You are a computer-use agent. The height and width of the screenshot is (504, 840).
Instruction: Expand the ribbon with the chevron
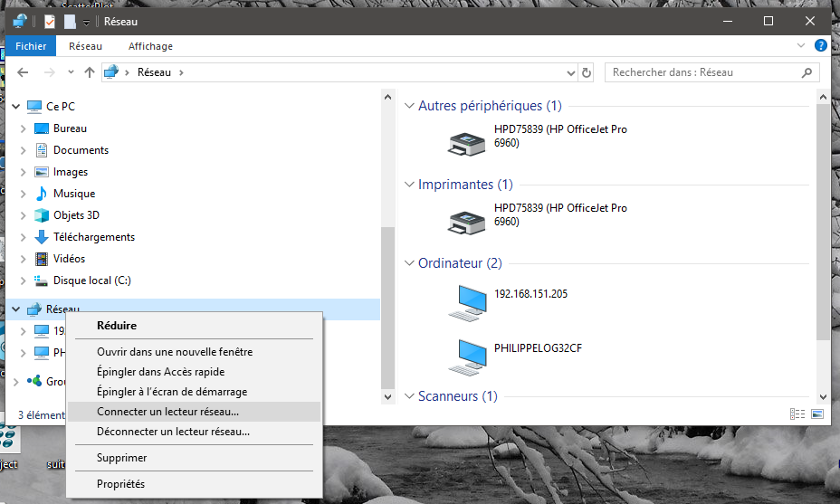coord(801,45)
